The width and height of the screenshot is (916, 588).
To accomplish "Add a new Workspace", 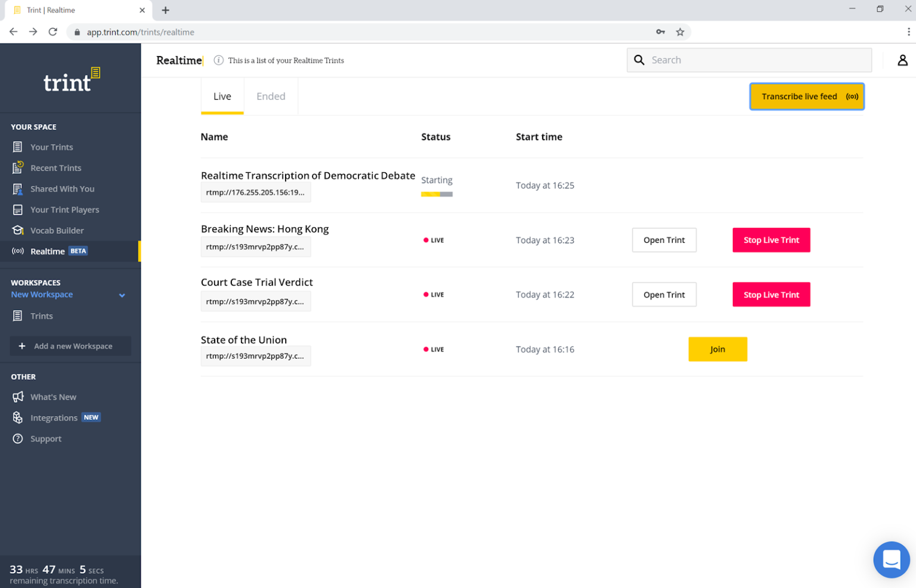I will (70, 346).
